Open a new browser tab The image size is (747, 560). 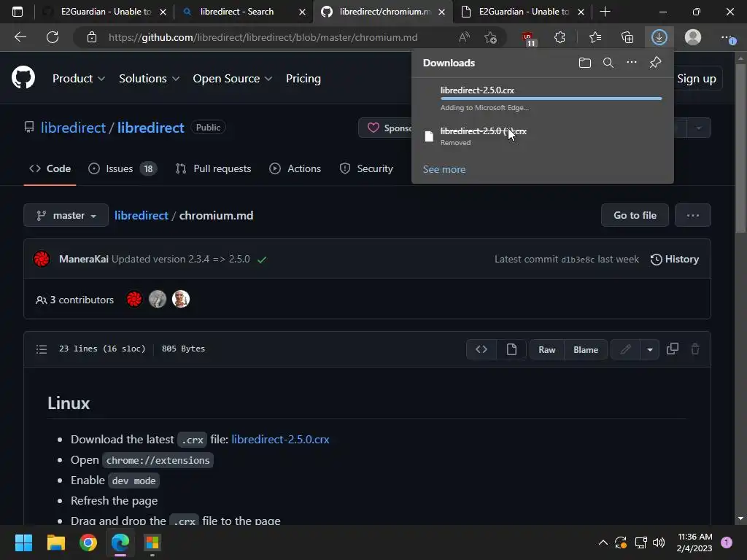(605, 12)
